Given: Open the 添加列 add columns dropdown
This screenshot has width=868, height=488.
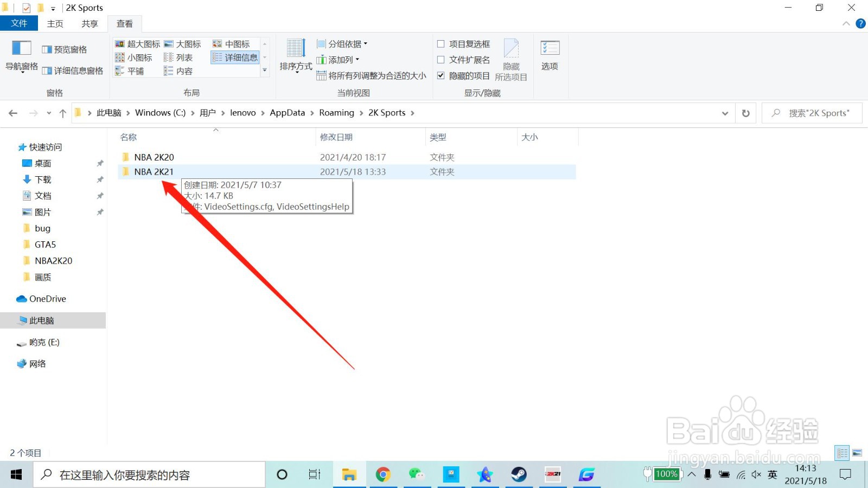Looking at the screenshot, I should pos(337,60).
